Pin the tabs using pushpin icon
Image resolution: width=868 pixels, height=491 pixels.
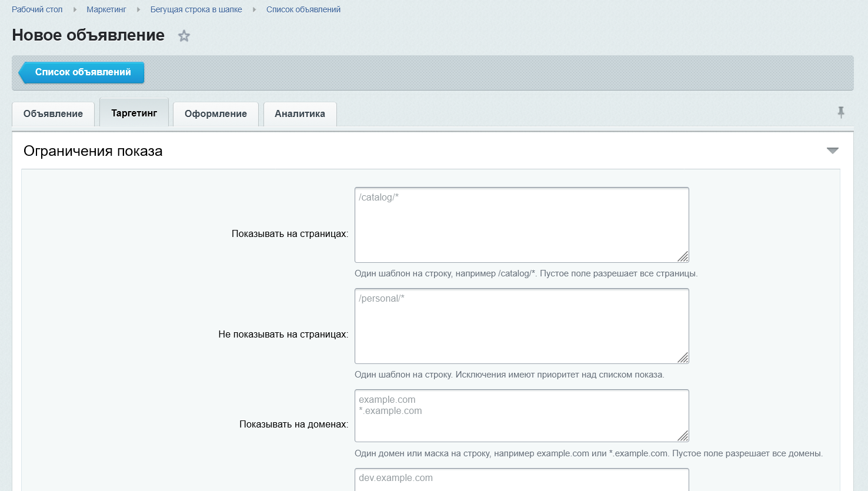841,112
